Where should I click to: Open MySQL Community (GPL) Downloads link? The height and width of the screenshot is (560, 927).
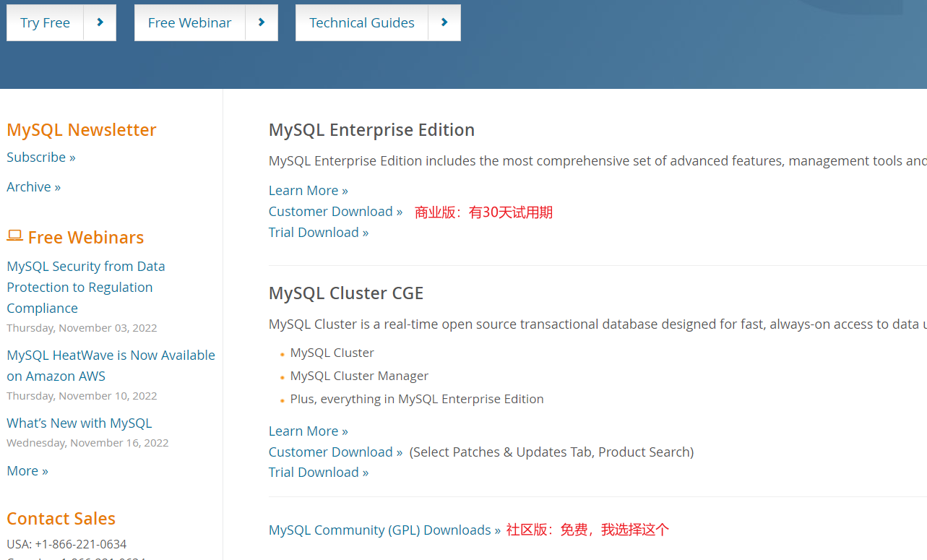(x=385, y=530)
